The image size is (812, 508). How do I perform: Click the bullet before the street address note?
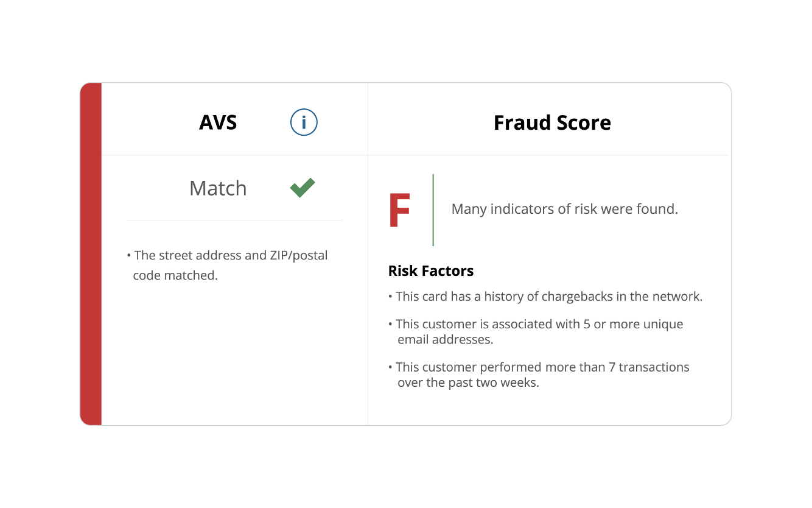coord(129,255)
